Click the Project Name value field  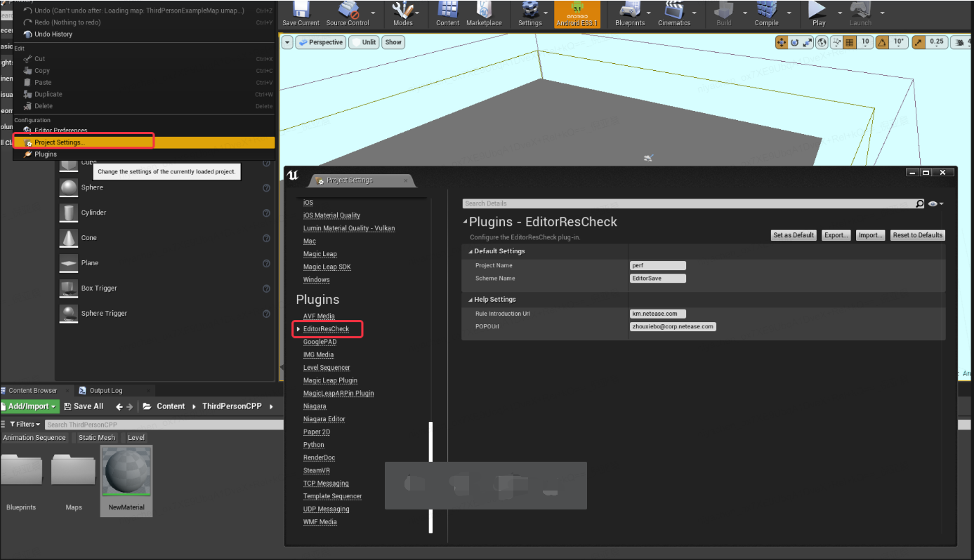tap(658, 265)
